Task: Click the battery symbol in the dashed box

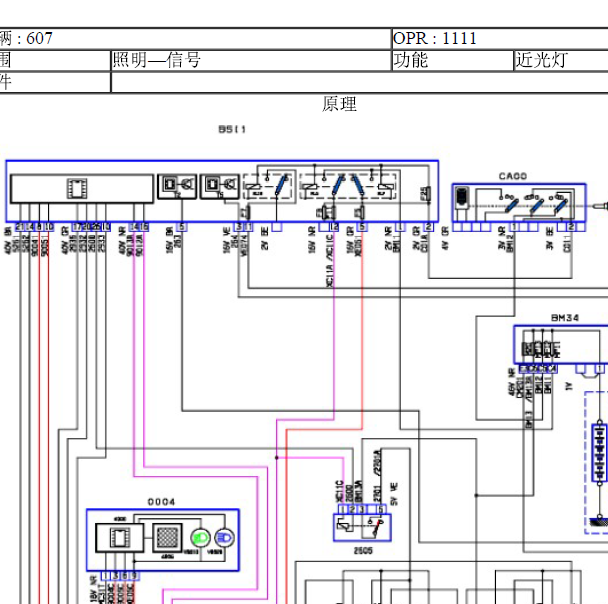Action: pos(599,453)
